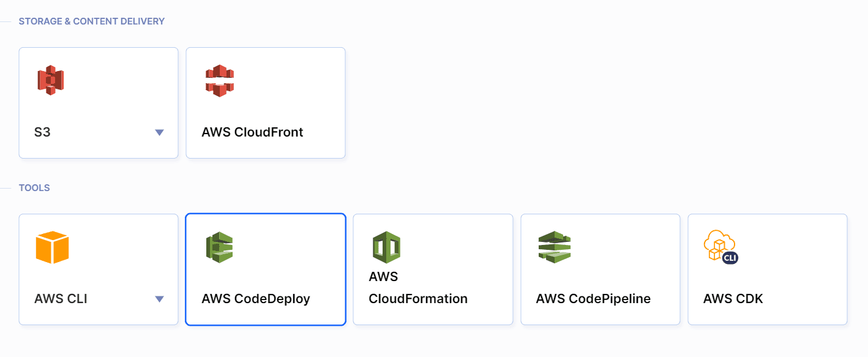Viewport: 868px width, 357px height.
Task: Click the AWS CDK card
Action: click(x=768, y=269)
